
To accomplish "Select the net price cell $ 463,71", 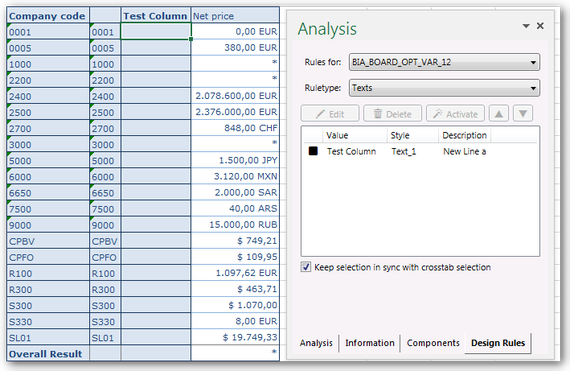I will click(x=235, y=289).
